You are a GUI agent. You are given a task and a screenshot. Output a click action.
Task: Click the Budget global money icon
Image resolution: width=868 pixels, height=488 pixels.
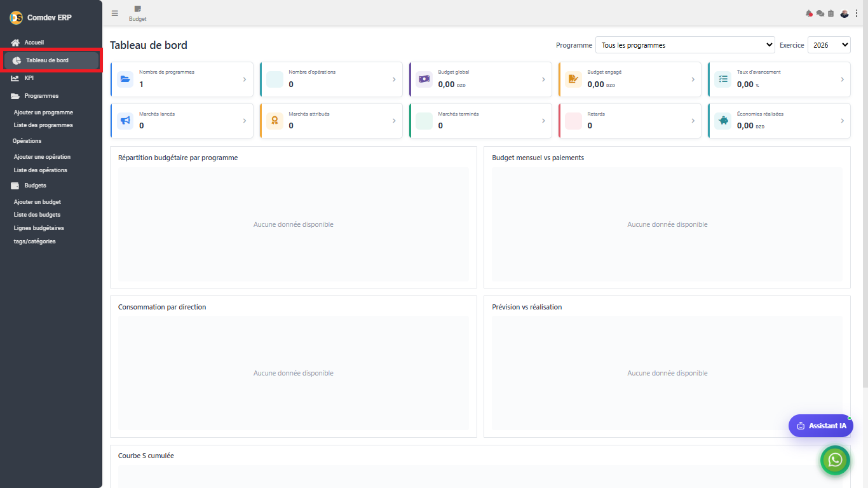424,79
